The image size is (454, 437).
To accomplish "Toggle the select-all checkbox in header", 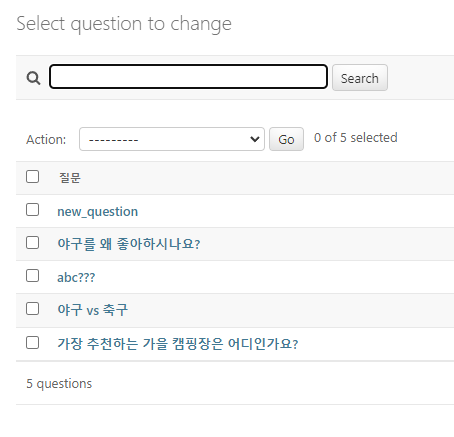I will pyautogui.click(x=32, y=177).
